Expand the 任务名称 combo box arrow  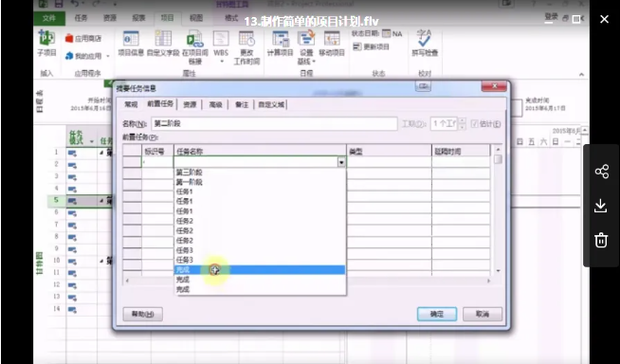(341, 162)
